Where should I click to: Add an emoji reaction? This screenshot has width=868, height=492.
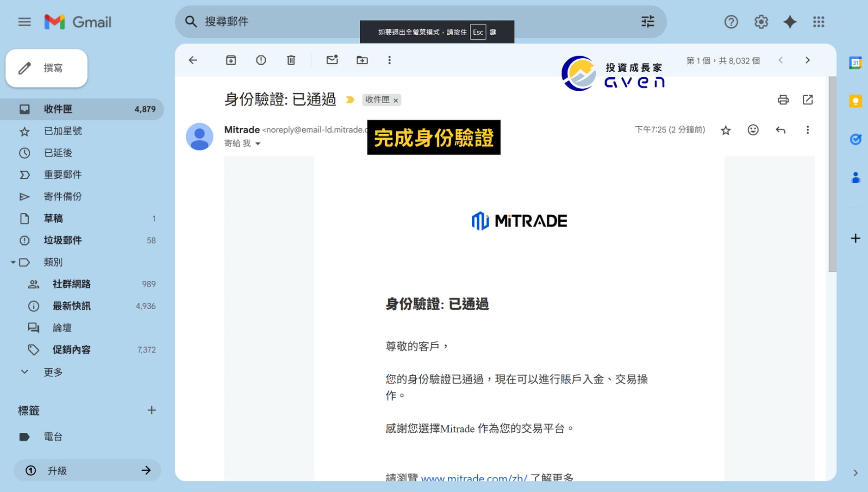753,130
